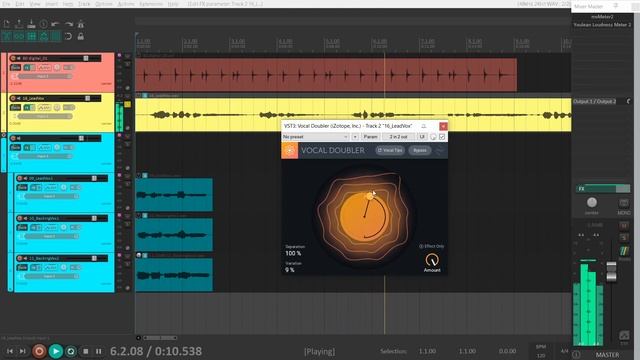
Task: Click FX button on 16_LeadVox track
Action: tap(27, 107)
